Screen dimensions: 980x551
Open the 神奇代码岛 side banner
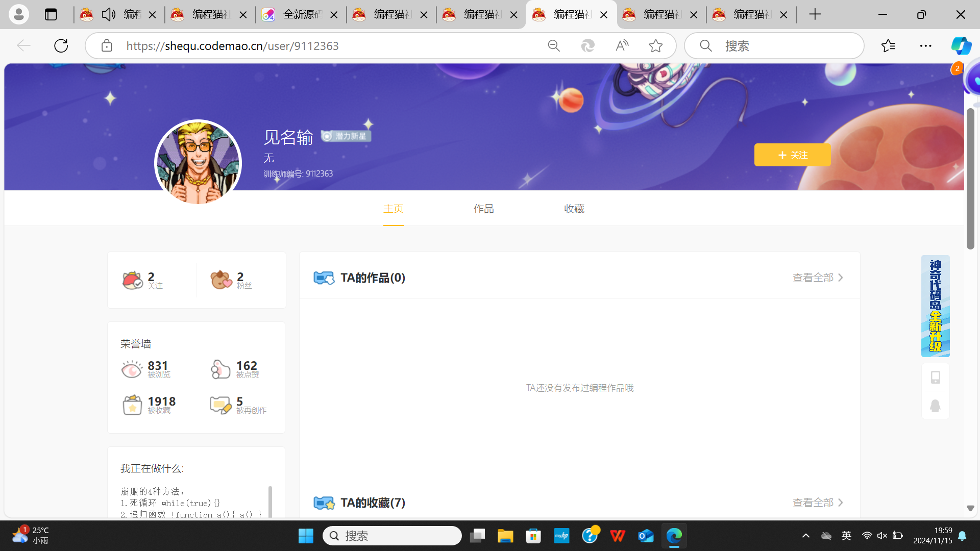(935, 306)
